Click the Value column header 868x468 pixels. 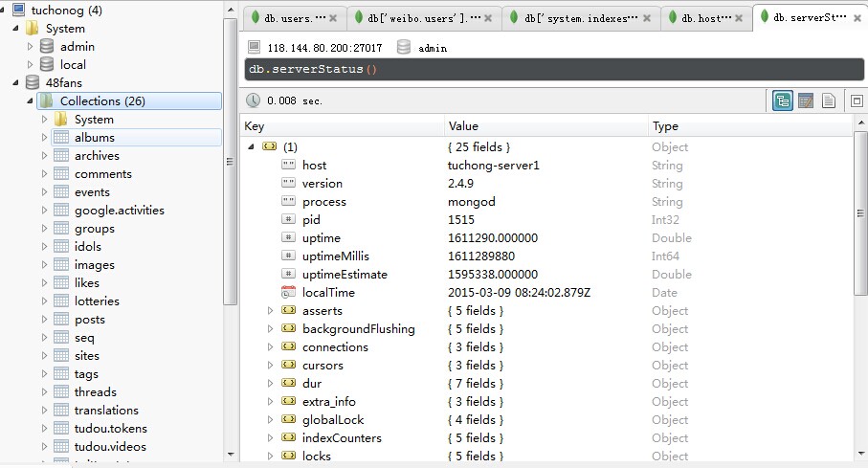[463, 126]
